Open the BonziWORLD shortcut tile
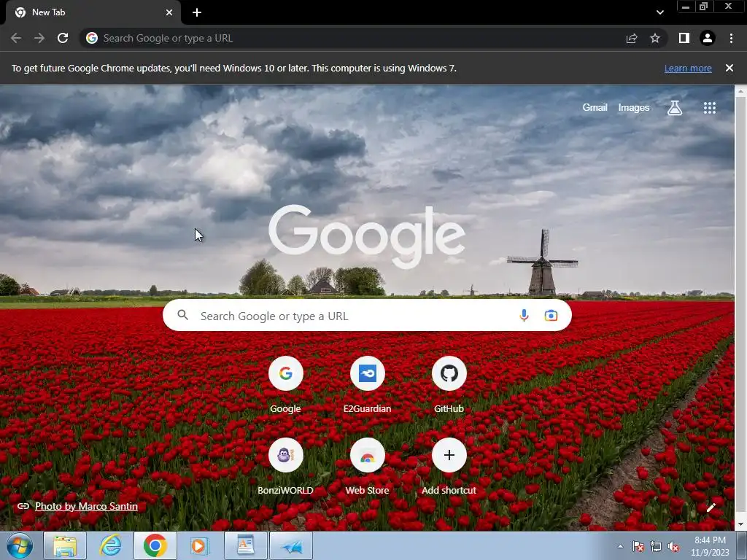The height and width of the screenshot is (560, 747). point(285,467)
